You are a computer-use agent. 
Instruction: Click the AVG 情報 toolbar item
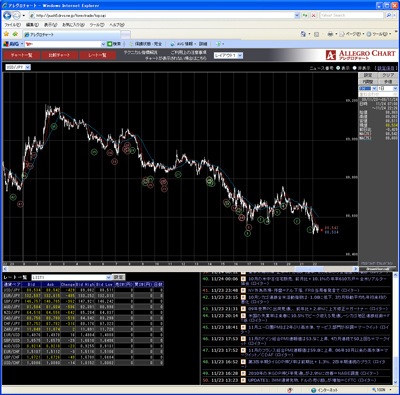pos(182,44)
